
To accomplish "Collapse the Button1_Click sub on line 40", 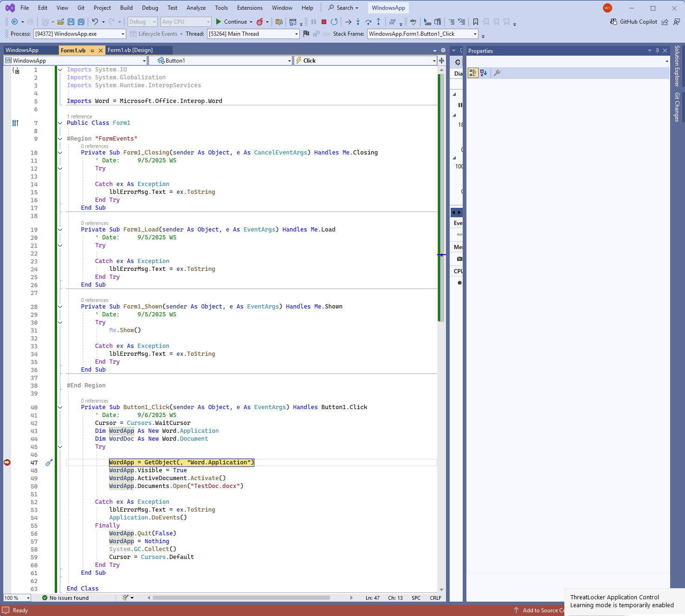I will tap(60, 407).
